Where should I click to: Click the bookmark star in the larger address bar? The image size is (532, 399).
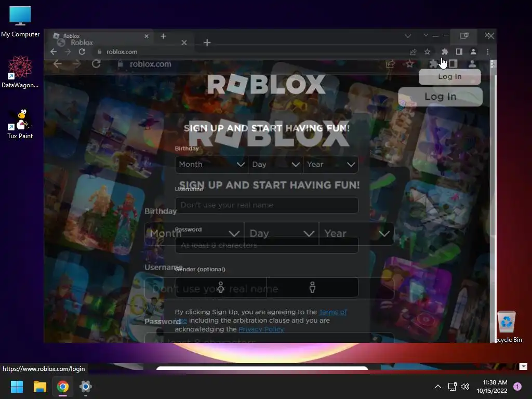(x=410, y=64)
